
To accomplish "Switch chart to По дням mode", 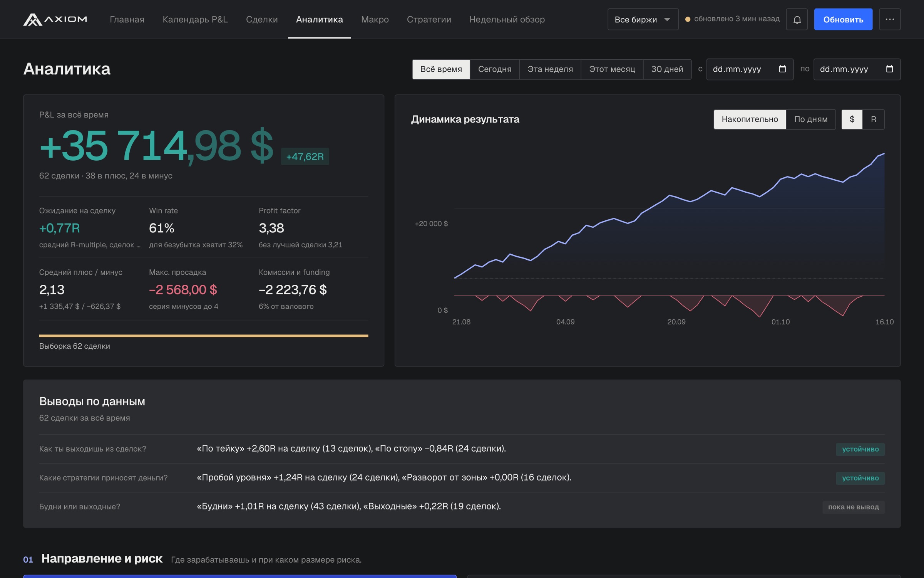I will click(x=811, y=119).
